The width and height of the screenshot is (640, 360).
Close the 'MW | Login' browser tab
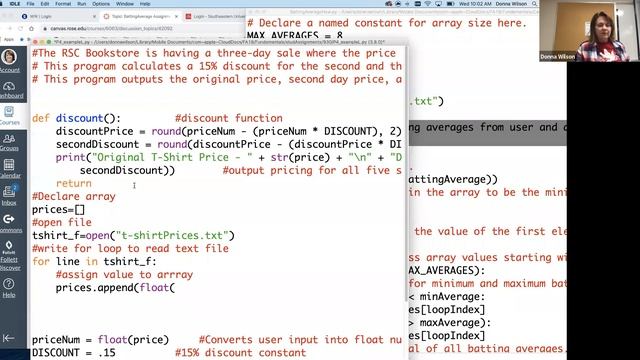[94, 16]
